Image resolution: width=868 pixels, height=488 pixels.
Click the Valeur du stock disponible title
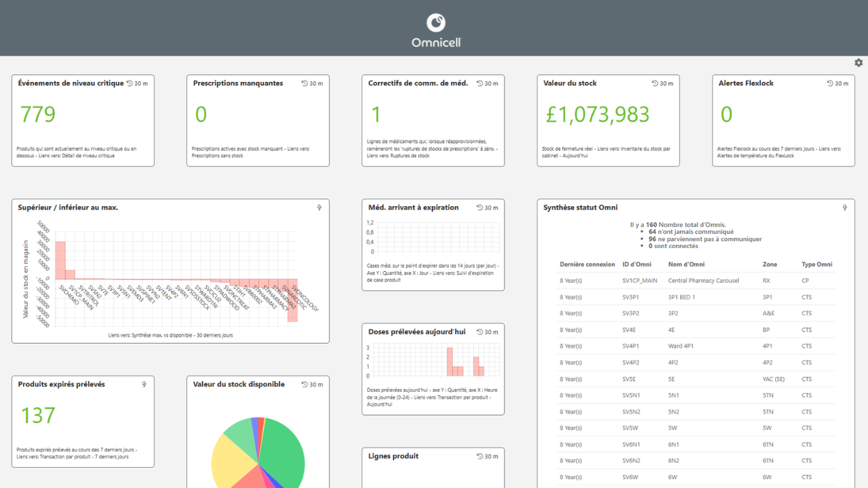coord(239,384)
